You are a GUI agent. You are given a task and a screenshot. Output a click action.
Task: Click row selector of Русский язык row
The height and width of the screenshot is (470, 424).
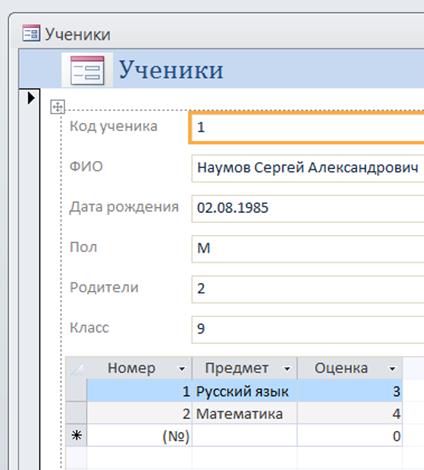[76, 391]
